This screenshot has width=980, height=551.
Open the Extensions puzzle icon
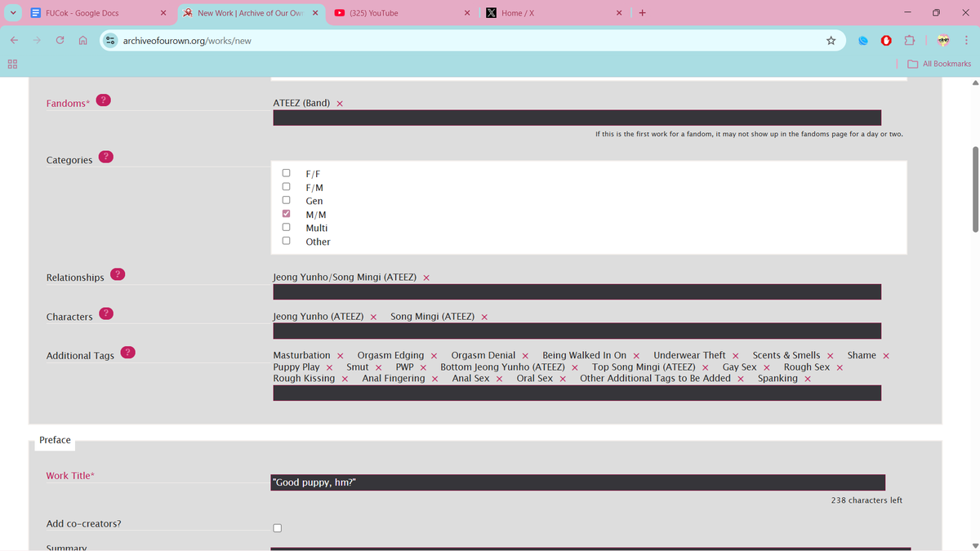tap(909, 41)
